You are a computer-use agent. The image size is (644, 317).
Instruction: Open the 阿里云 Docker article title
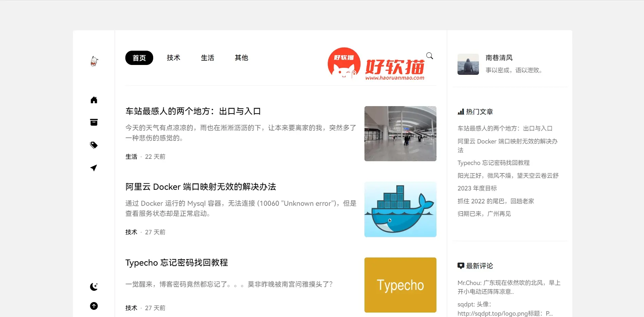click(200, 187)
